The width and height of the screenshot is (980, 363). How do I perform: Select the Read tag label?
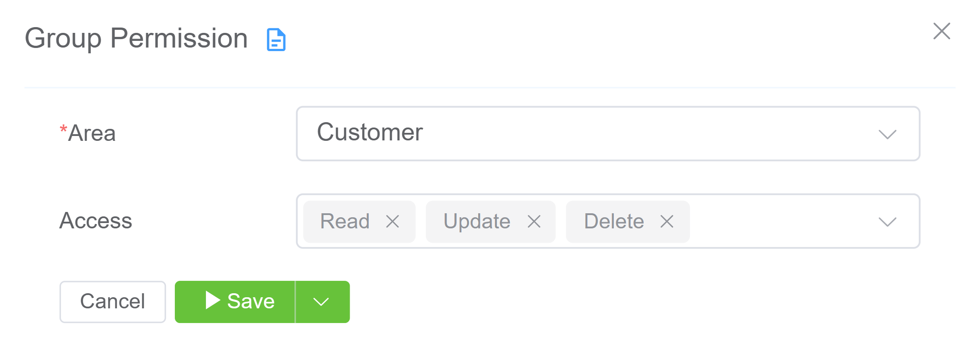tap(345, 221)
